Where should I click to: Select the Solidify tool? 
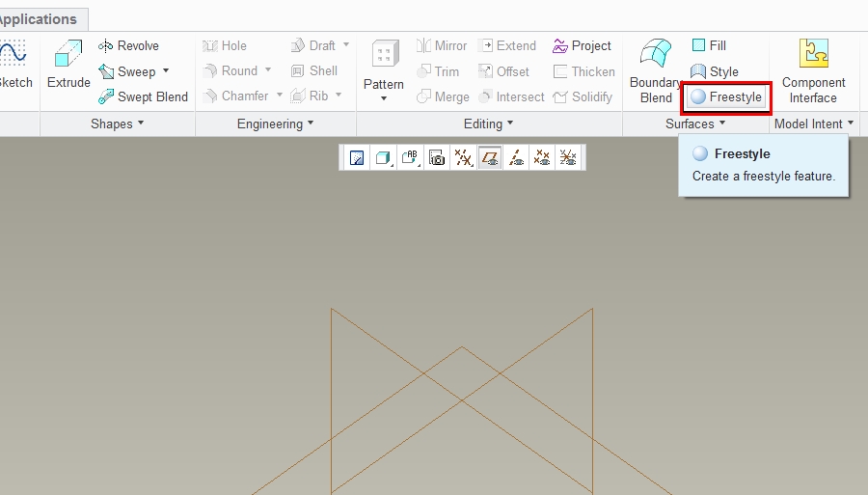[583, 96]
